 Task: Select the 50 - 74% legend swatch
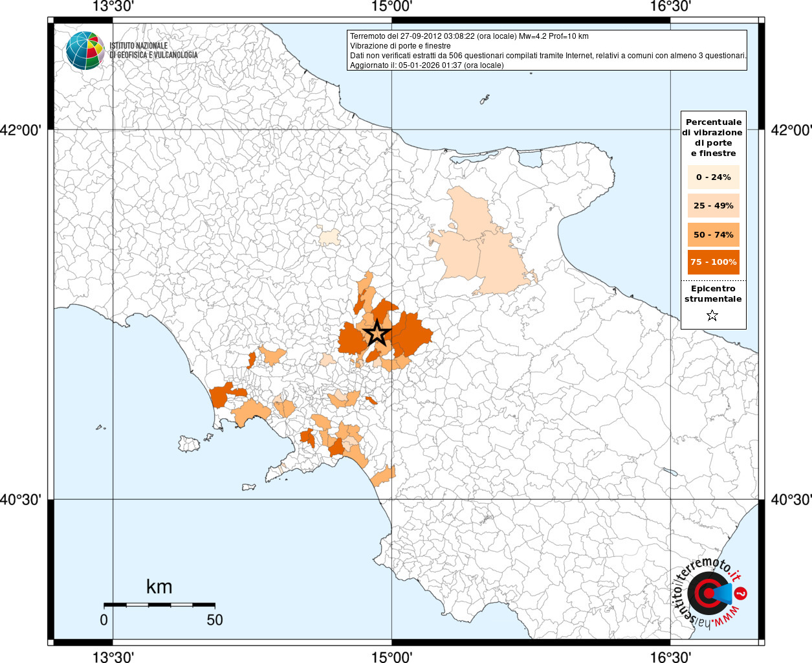713,234
